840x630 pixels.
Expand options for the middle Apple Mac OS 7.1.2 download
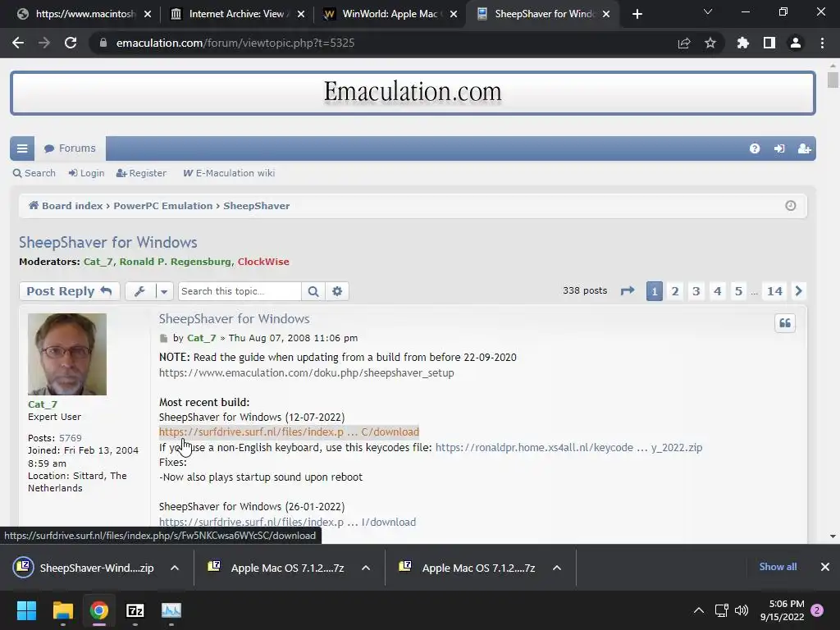coord(366,568)
